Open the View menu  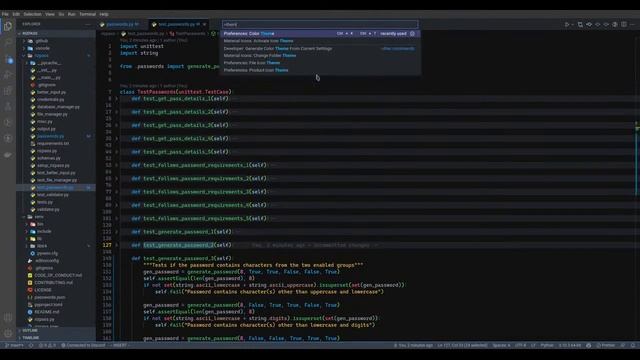(x=50, y=14)
